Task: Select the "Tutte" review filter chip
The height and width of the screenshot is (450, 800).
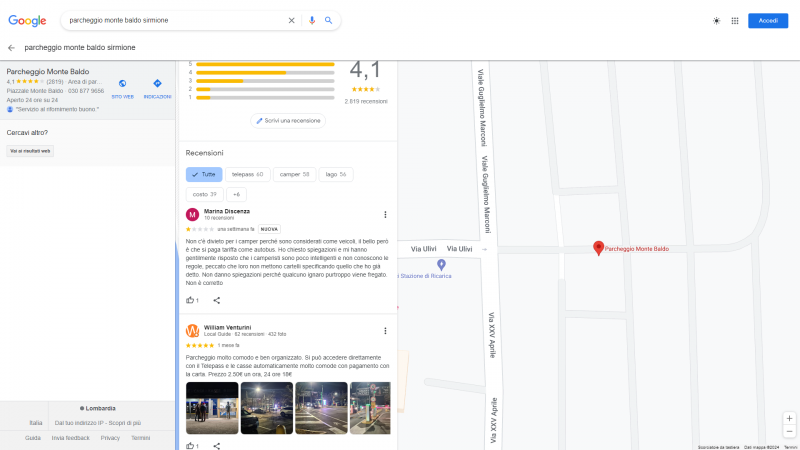Action: pyautogui.click(x=203, y=174)
